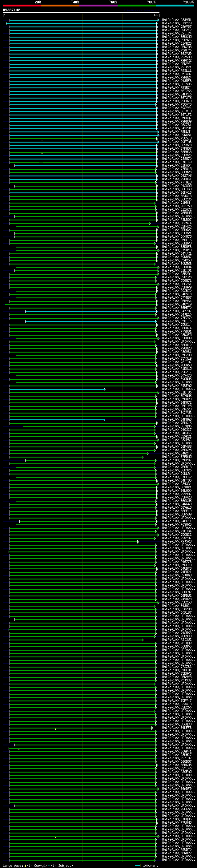Select hit UniRef100_P20280
The height and width of the screenshot is (868, 197).
click(x=177, y=609)
